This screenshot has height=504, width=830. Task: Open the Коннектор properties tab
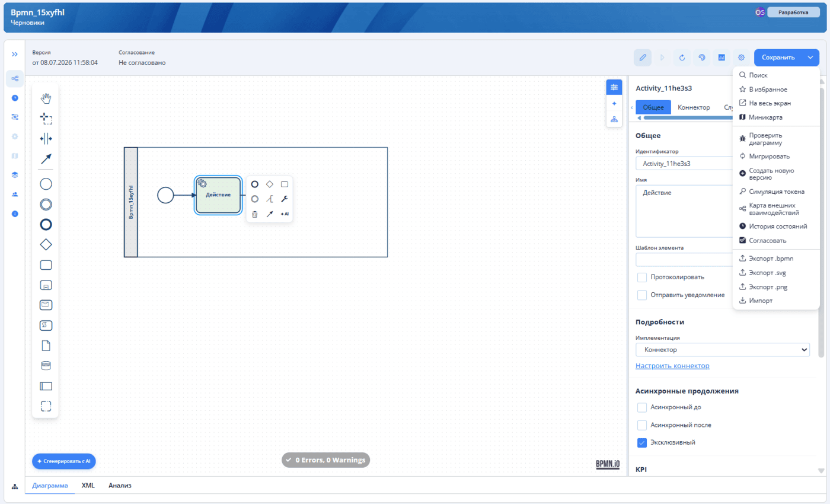(x=694, y=107)
